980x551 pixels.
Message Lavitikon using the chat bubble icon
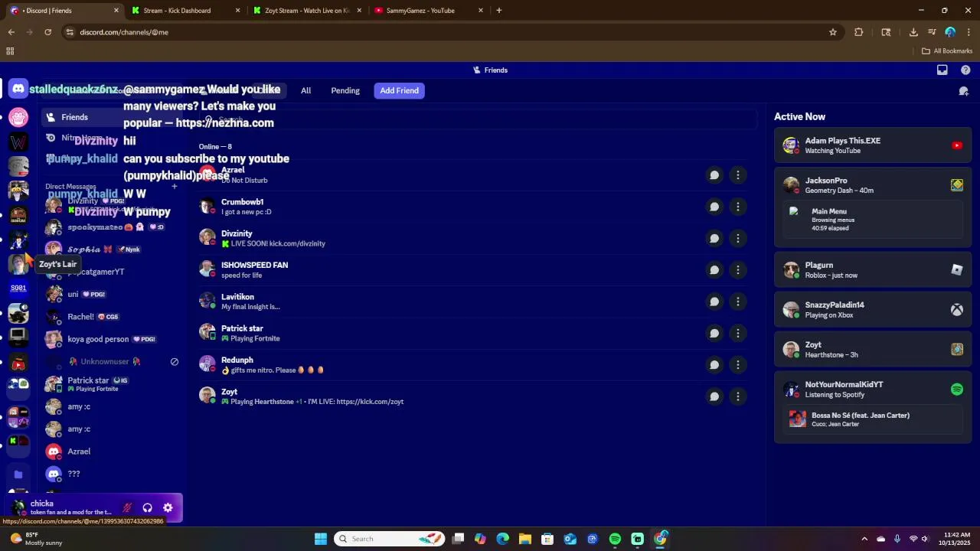[x=714, y=302]
